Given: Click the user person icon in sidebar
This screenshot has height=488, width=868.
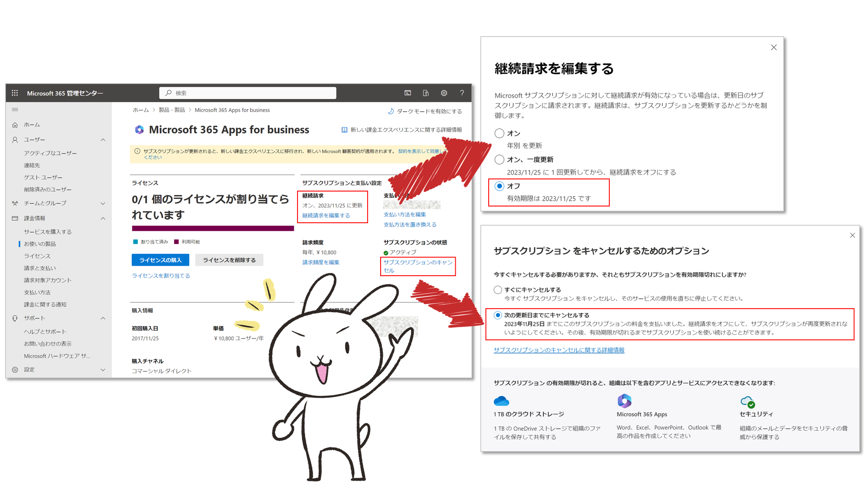Looking at the screenshot, I should [15, 140].
